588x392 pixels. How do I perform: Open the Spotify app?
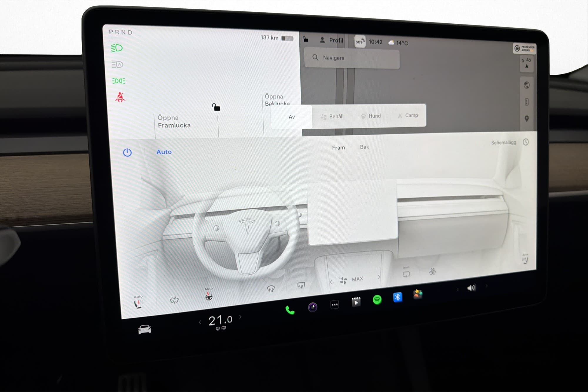point(377,300)
